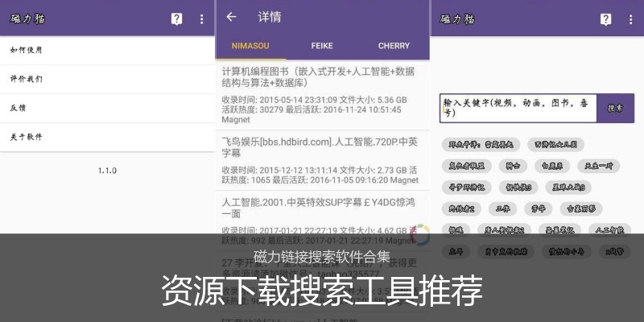Select the 白鹿原 tag
Screen dimensions: 644x322
click(x=552, y=166)
